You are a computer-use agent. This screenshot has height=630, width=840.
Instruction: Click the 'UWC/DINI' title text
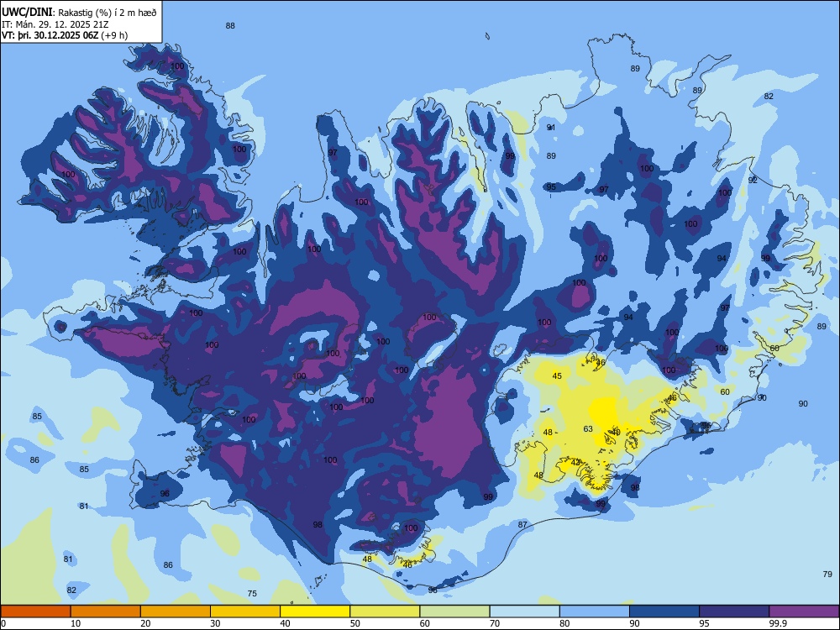click(28, 13)
